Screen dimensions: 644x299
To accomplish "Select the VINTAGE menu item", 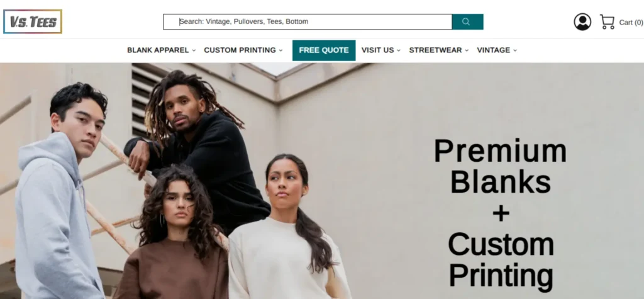I will (x=493, y=50).
